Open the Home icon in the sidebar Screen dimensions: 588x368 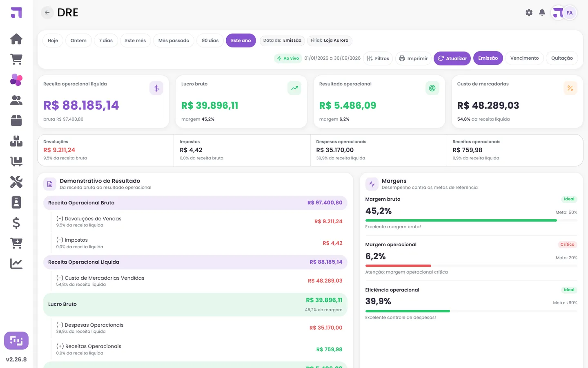pyautogui.click(x=16, y=39)
